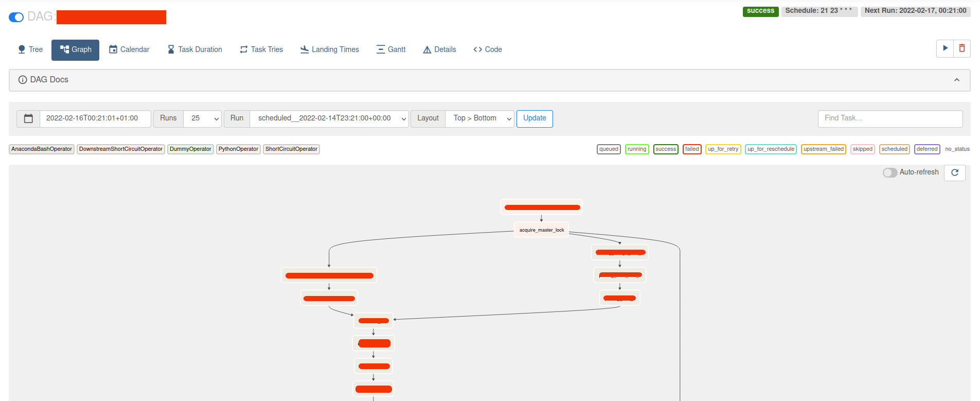Enable the Auto-refresh toggle
980x401 pixels.
click(x=890, y=172)
